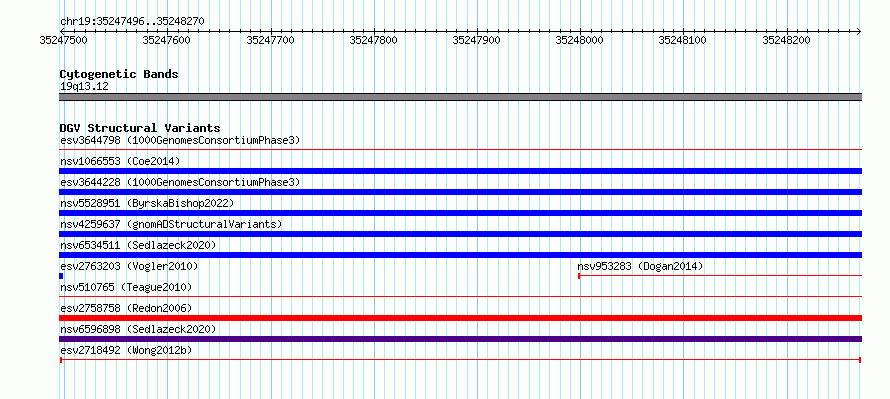Open variant esv2758758 (Redon2006)

pyautogui.click(x=126, y=308)
